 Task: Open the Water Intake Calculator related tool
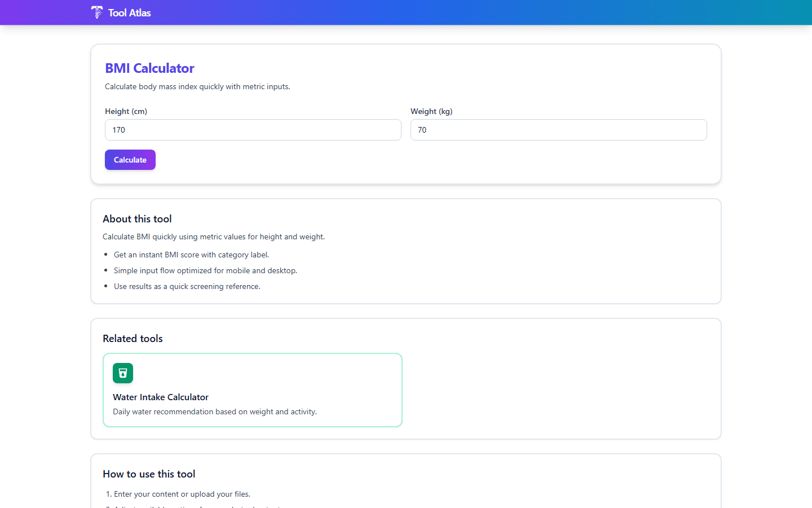252,389
